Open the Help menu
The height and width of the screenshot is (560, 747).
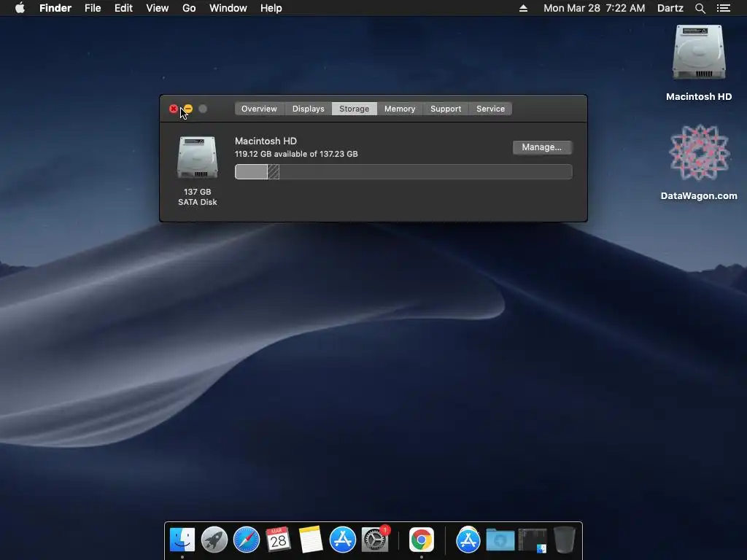[271, 8]
